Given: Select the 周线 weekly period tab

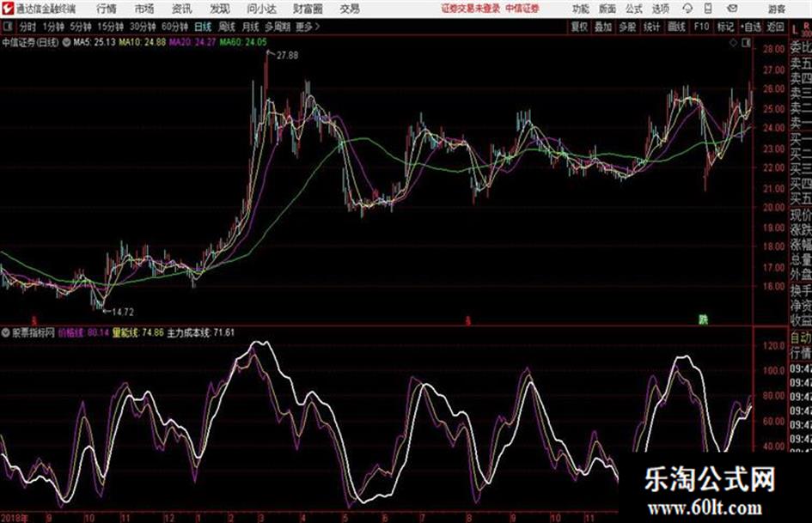Looking at the screenshot, I should 227,27.
